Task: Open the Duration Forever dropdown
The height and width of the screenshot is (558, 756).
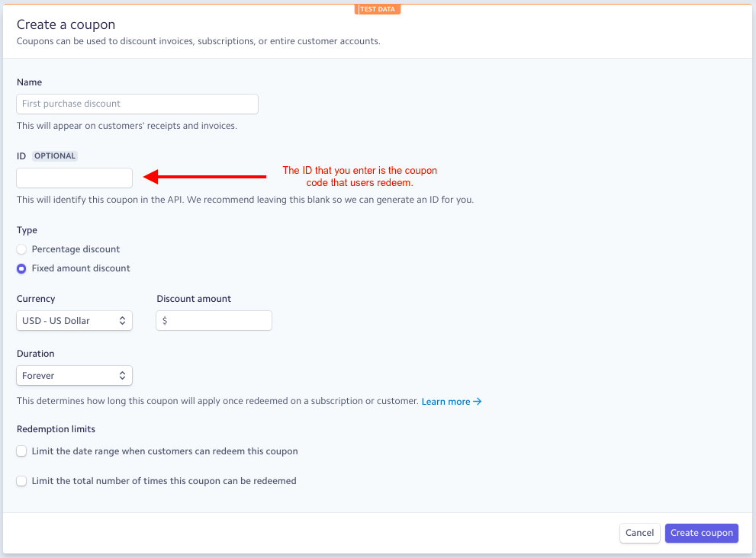Action: (x=74, y=375)
